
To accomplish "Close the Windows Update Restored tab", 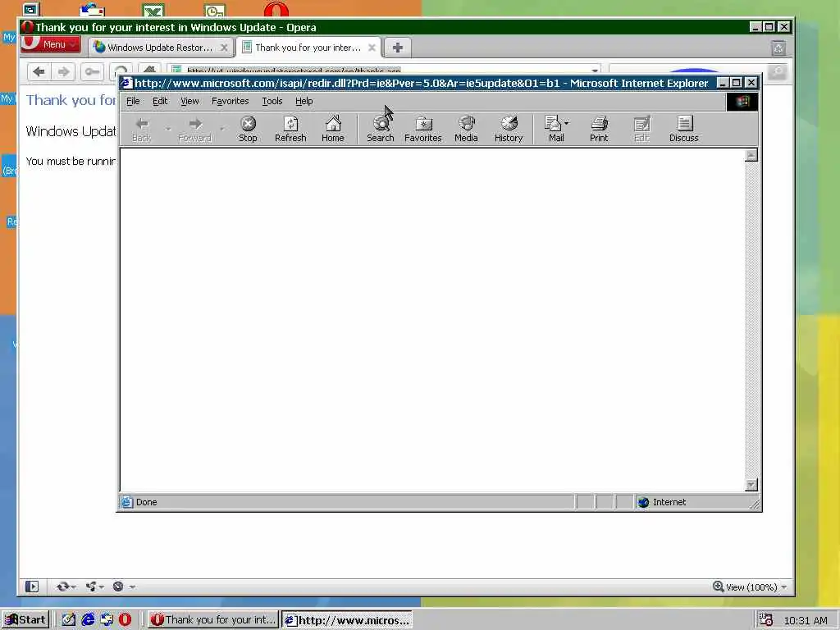I will point(224,48).
